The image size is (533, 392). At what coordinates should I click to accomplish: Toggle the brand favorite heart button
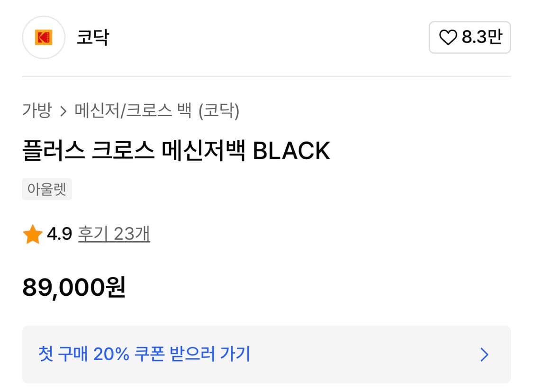[470, 37]
